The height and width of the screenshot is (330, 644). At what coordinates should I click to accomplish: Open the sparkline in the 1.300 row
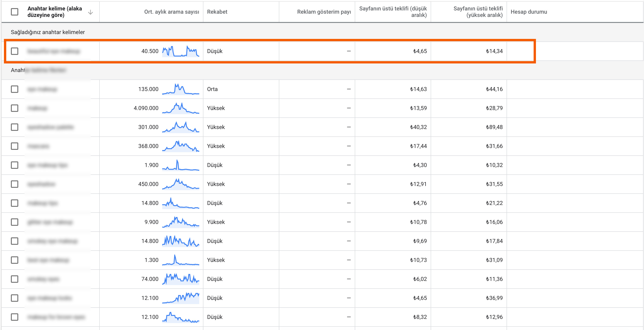(x=180, y=260)
